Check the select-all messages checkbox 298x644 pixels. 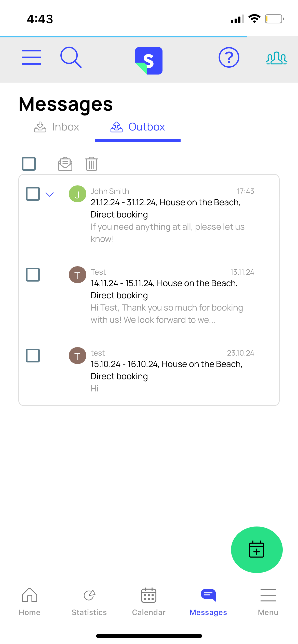29,164
